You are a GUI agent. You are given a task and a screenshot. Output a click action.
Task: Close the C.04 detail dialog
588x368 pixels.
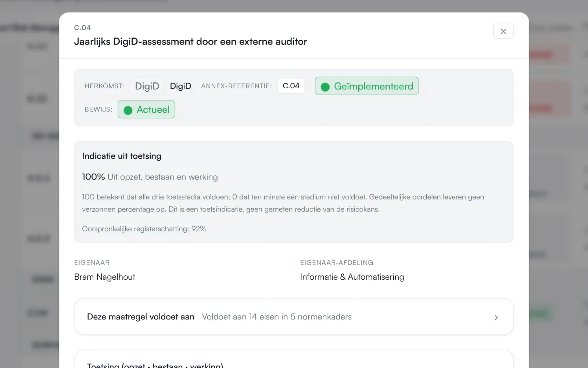point(503,31)
